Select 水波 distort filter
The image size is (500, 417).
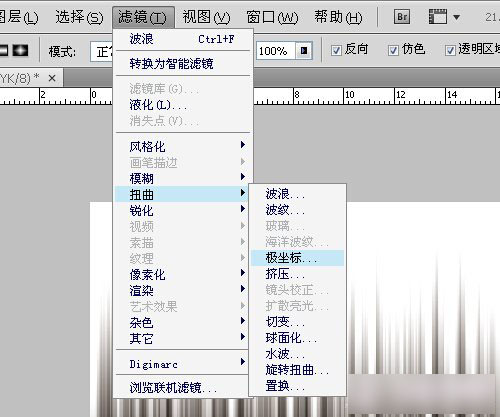[297, 354]
